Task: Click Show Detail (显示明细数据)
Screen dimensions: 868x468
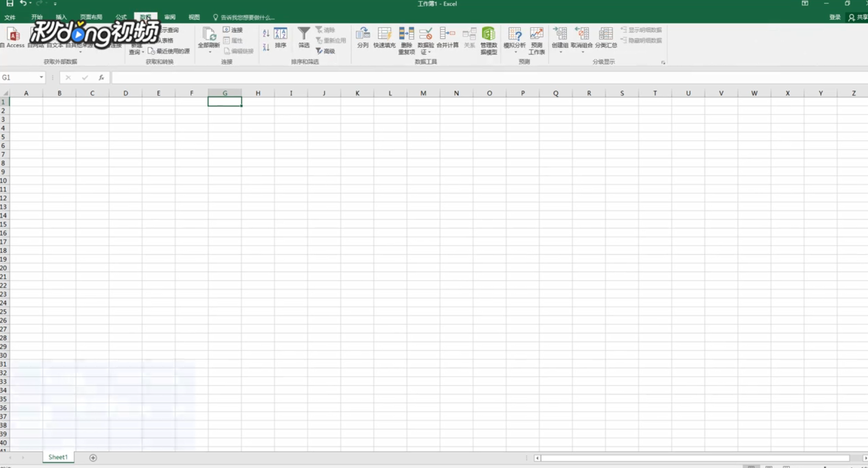Action: (x=641, y=30)
